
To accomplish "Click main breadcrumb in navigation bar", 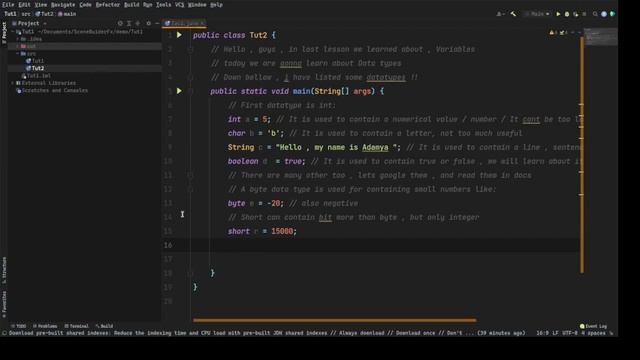I will 67,14.
